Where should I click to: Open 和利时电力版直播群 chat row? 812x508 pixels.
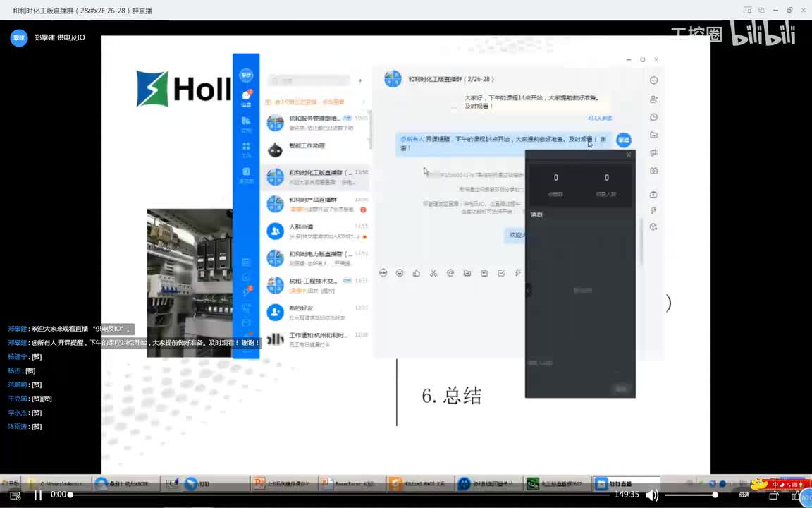click(316, 258)
